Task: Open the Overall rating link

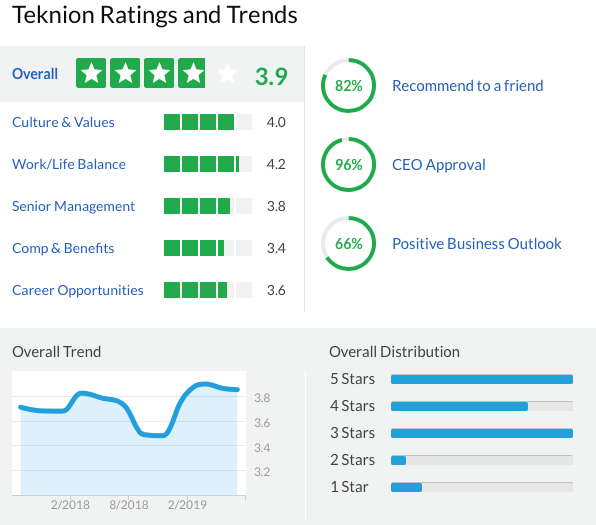Action: pos(35,74)
